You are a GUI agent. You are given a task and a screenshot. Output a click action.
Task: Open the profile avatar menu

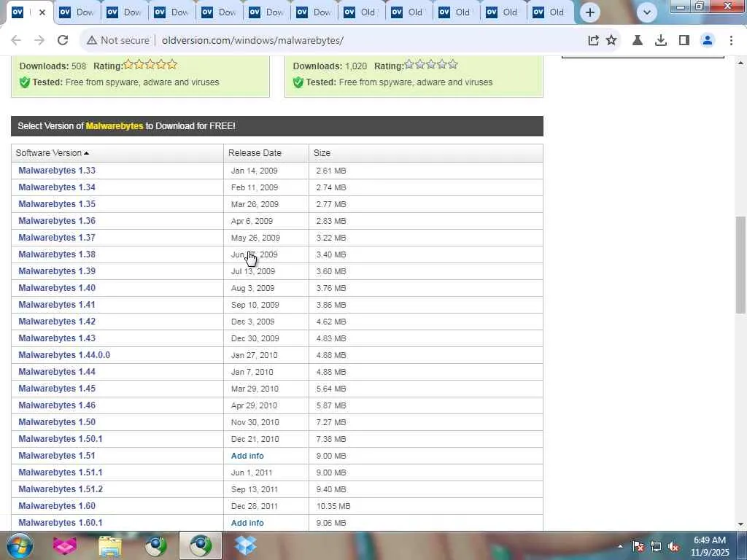click(x=708, y=41)
